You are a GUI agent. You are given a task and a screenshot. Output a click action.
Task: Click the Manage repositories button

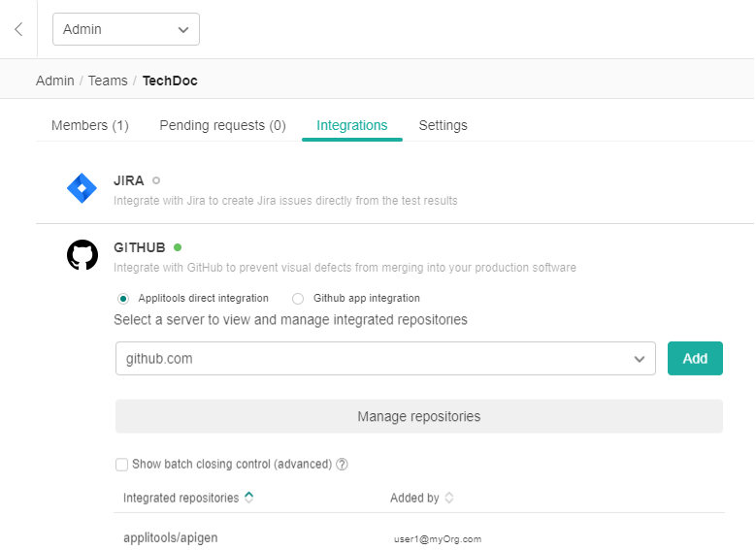point(418,417)
